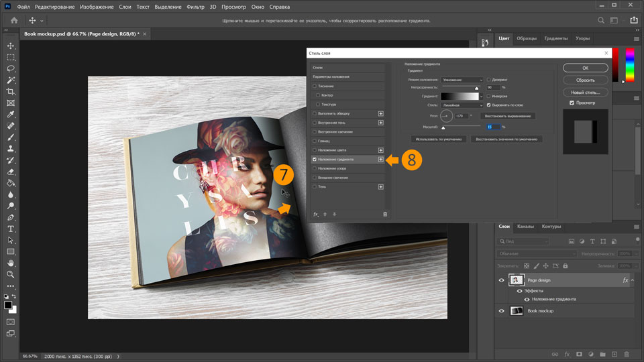Viewport: 644px width, 362px height.
Task: Uncheck the Просмотр preview checkbox
Action: tap(572, 103)
